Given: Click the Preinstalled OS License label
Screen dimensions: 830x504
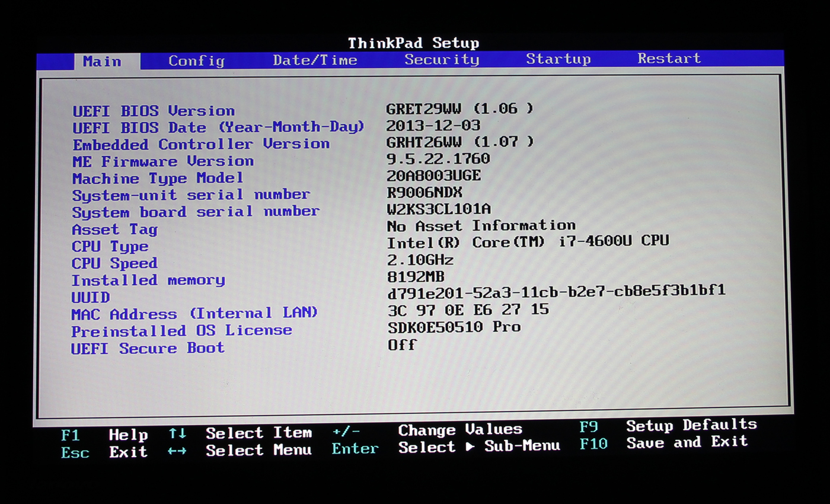Looking at the screenshot, I should pyautogui.click(x=181, y=330).
